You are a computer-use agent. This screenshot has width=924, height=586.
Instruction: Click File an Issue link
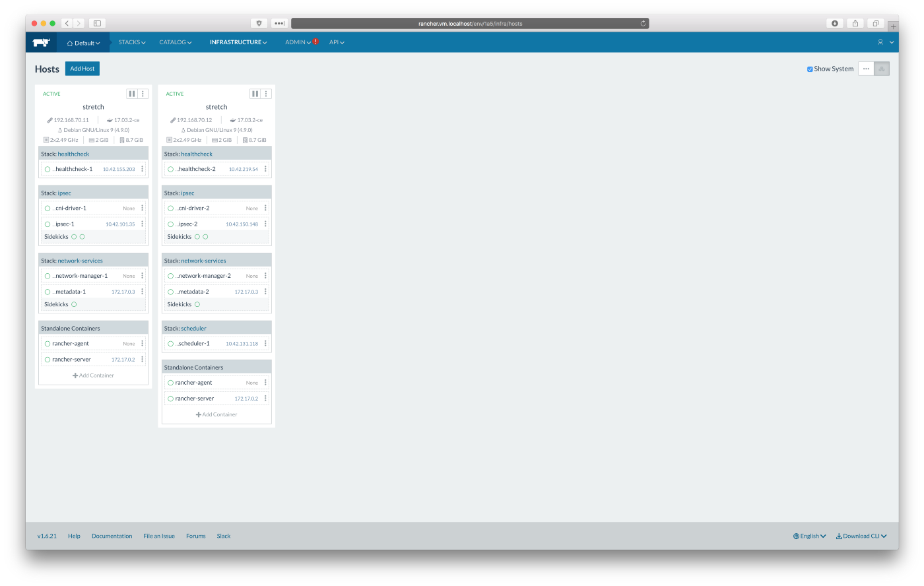click(x=159, y=536)
